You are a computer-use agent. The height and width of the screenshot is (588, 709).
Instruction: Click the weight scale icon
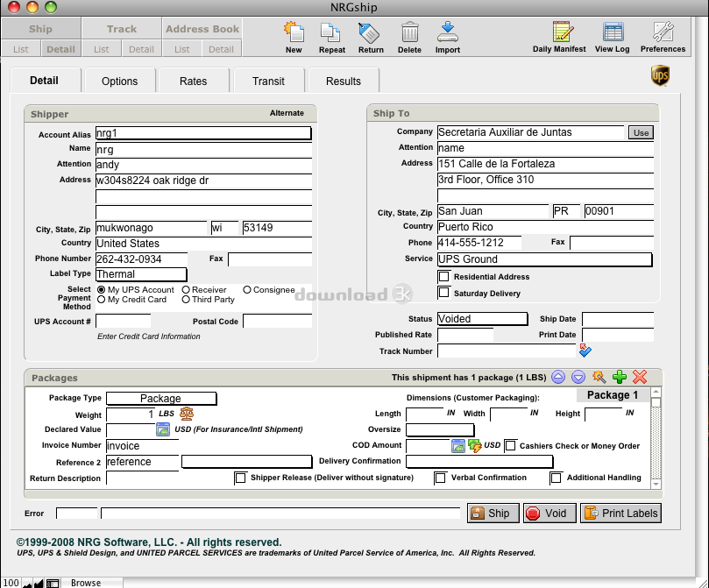coord(187,414)
